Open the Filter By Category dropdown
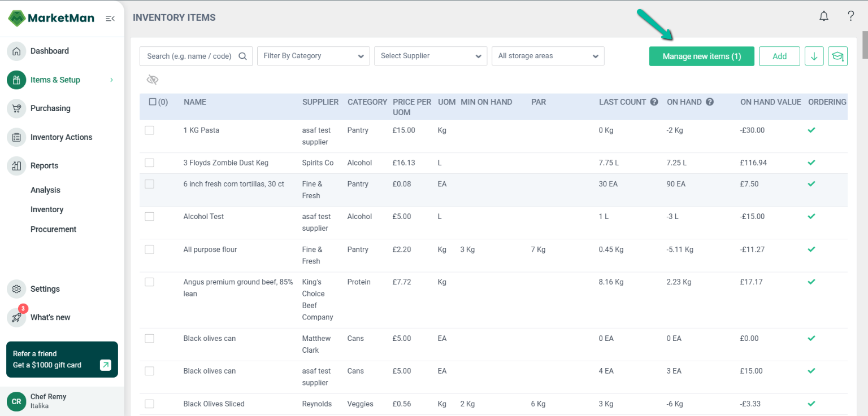The image size is (868, 416). (313, 55)
